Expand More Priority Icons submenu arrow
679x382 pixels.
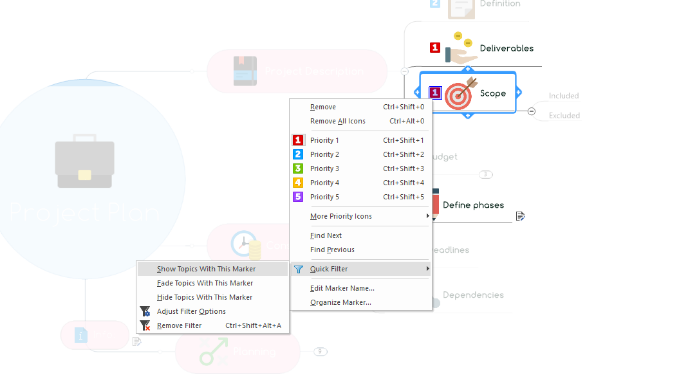(x=427, y=216)
